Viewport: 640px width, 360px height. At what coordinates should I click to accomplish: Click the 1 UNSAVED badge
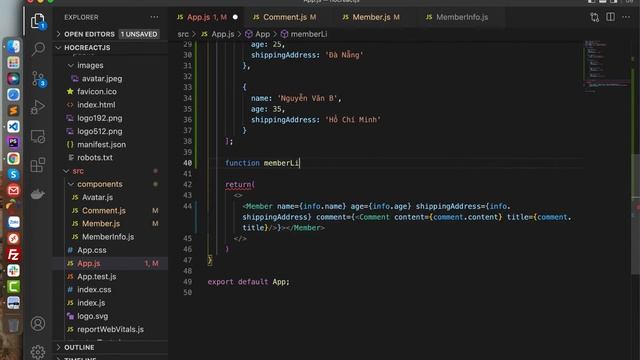point(139,34)
